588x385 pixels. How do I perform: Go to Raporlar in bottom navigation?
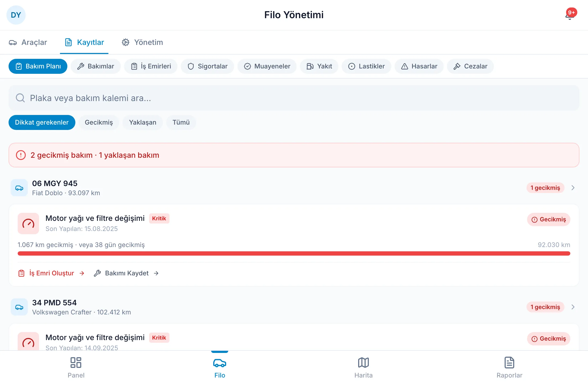[509, 368]
